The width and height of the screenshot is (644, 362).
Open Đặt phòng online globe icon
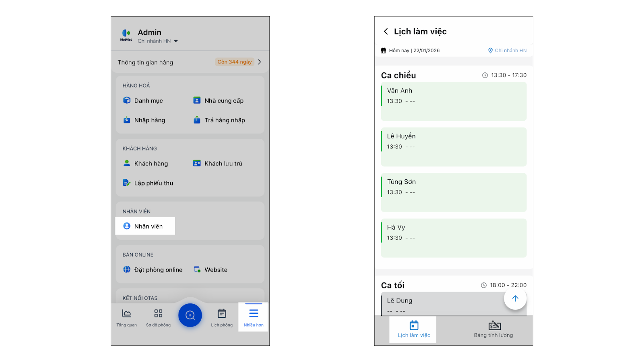pos(127,269)
